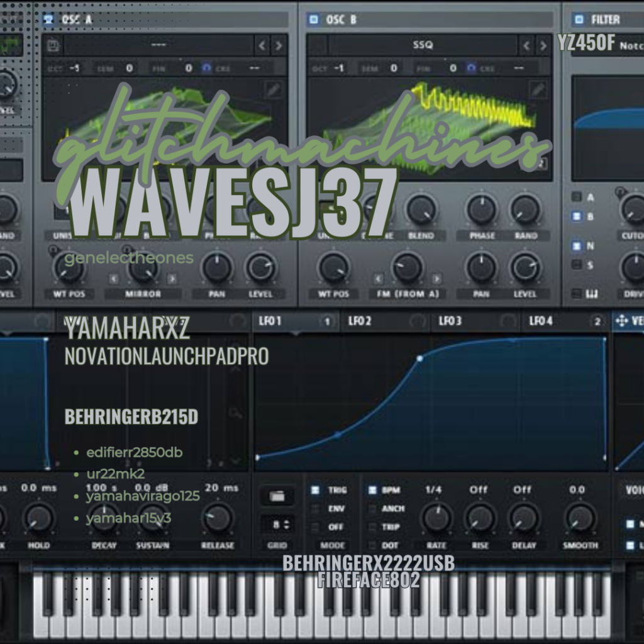Open OSC B wavetable editor pencil
Viewport: 644px width, 644px height.
[x=538, y=90]
